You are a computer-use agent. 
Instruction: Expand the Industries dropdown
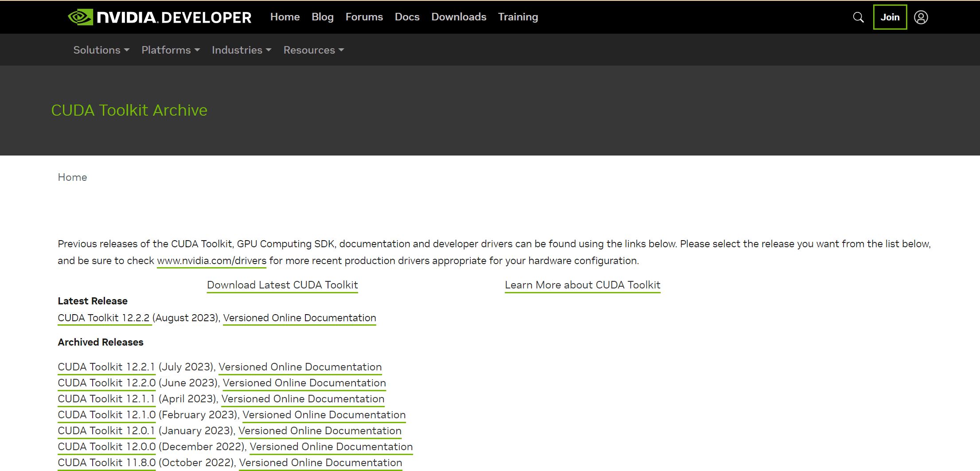(x=241, y=50)
